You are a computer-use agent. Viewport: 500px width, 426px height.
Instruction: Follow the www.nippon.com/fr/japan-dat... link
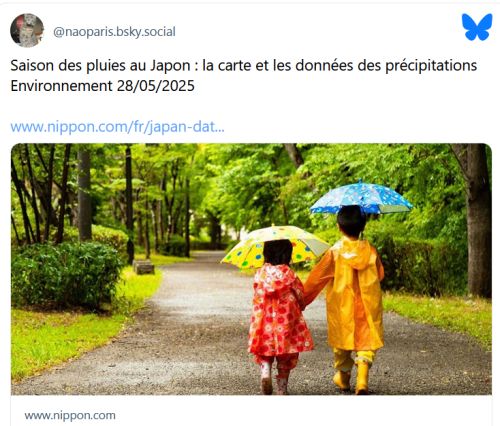pos(117,127)
